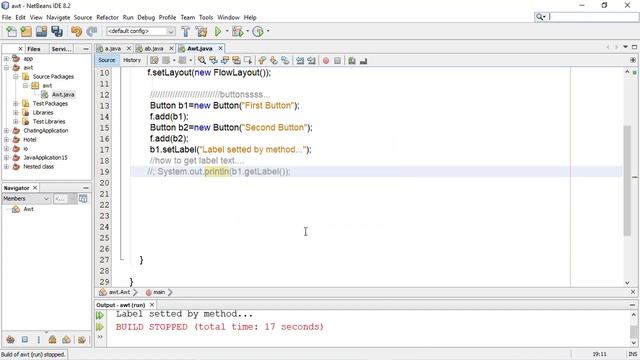Minimize the Navigator panel

[86, 188]
